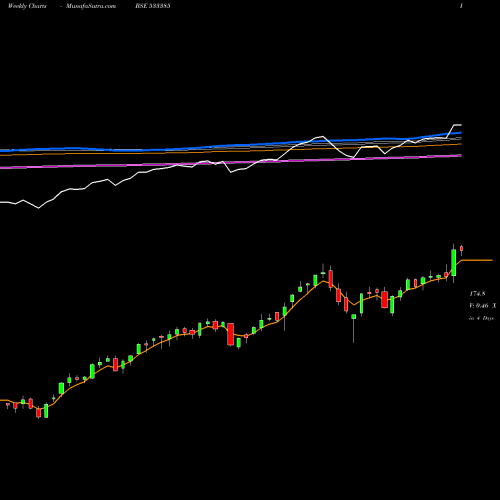
Task: Click the "V: 0.46 X" volume text
Action: [x=483, y=306]
